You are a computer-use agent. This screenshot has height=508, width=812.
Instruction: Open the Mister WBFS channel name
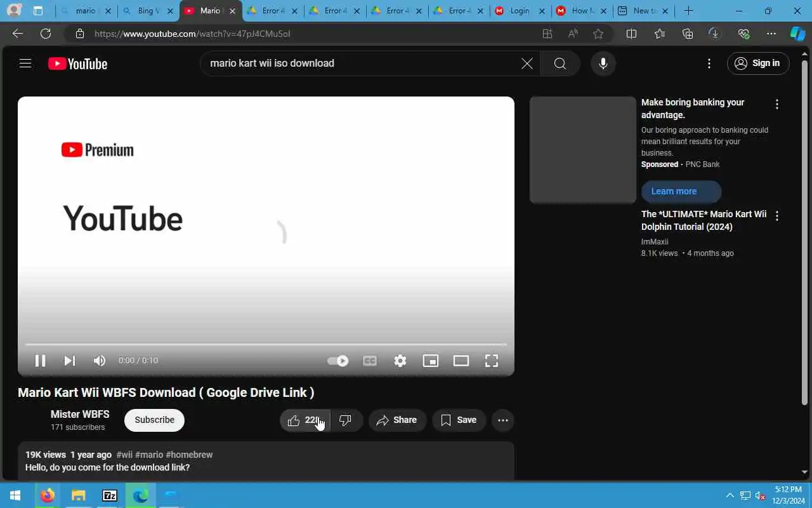pos(80,414)
